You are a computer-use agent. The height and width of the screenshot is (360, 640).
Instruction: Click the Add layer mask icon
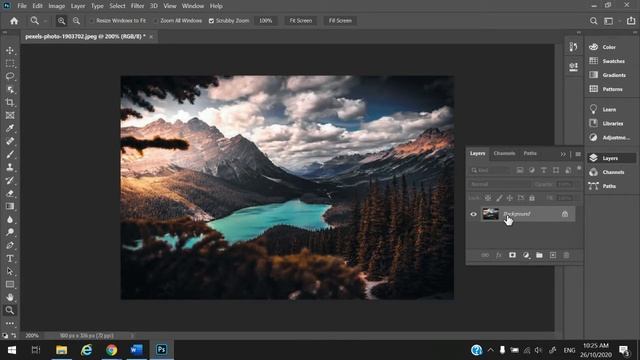512,255
